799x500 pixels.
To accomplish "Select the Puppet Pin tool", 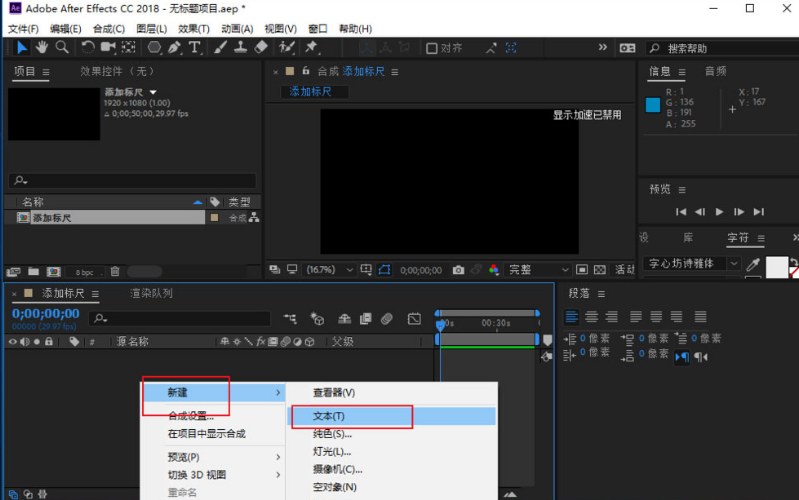I will pos(311,47).
